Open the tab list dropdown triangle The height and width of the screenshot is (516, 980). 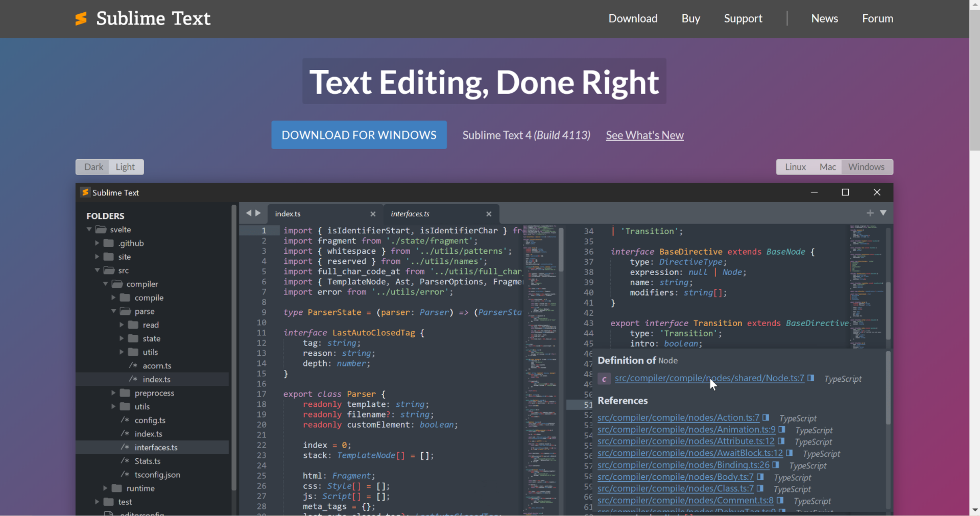883,213
